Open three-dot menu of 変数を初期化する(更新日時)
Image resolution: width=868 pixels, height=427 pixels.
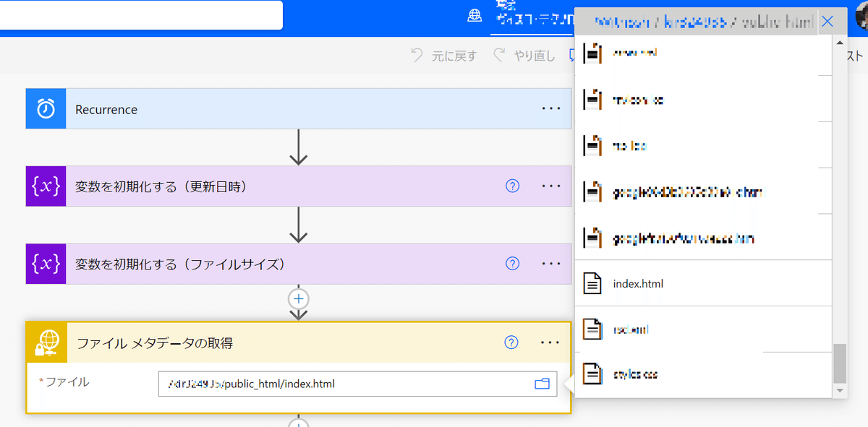[x=551, y=186]
